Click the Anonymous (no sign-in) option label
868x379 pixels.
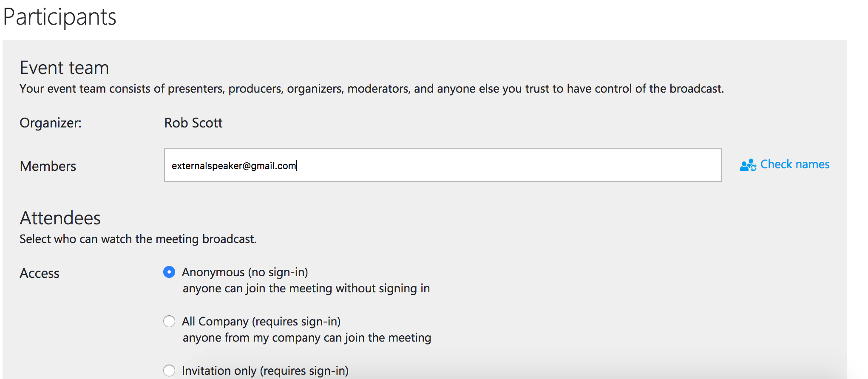pos(245,272)
